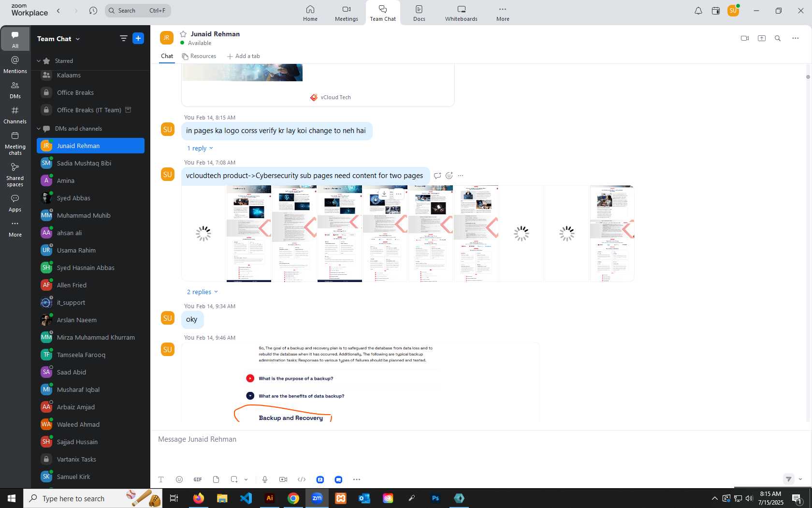The width and height of the screenshot is (812, 508).
Task: Star the Junaid Rehman chat
Action: click(183, 34)
